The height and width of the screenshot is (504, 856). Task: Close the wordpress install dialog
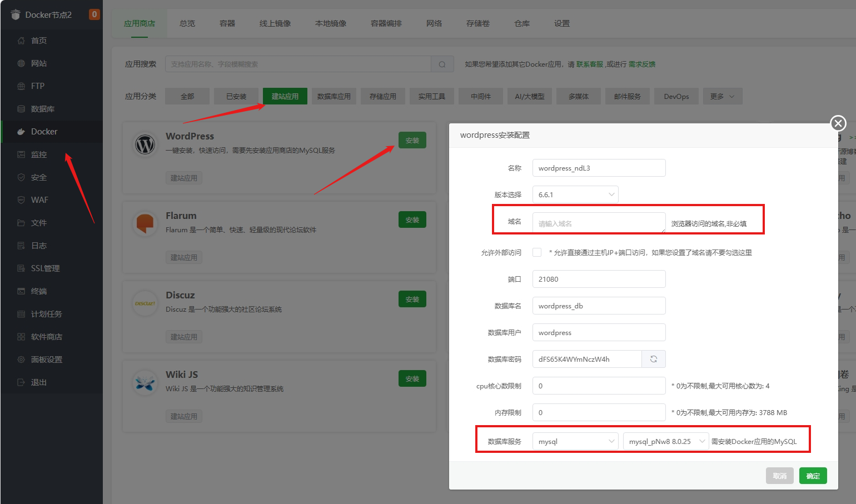838,123
